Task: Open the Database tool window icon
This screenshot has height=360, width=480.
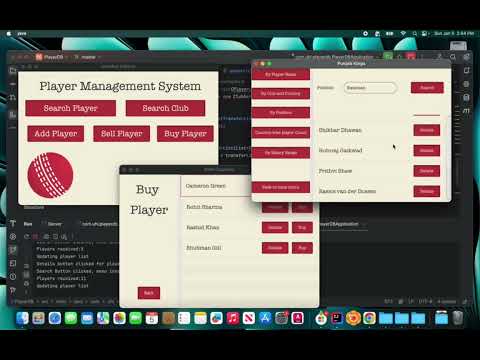Action: [x=466, y=97]
